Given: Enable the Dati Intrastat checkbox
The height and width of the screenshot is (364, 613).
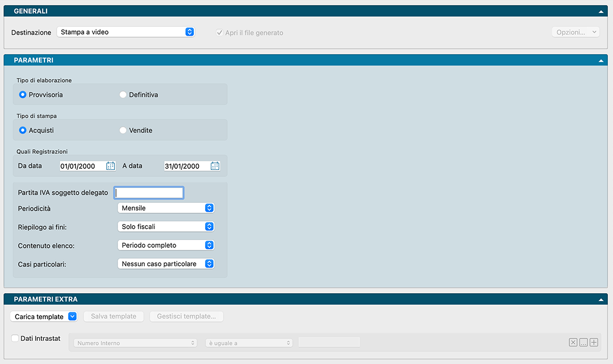Looking at the screenshot, I should 15,339.
